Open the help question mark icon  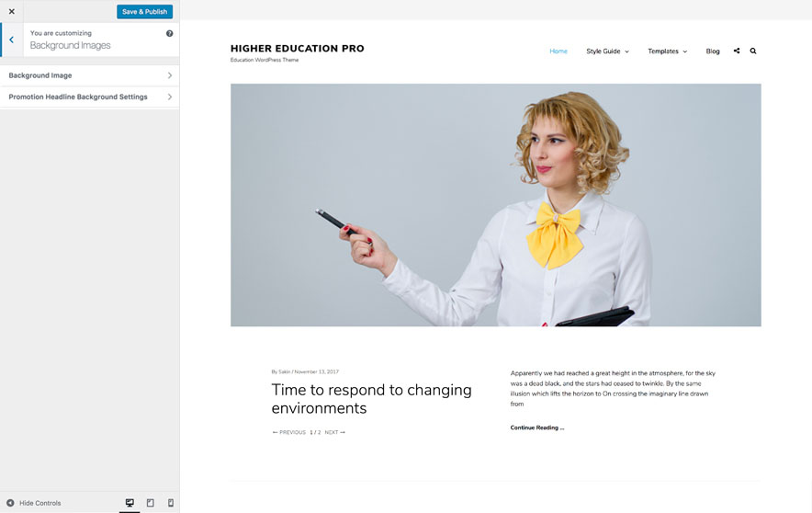(x=169, y=33)
